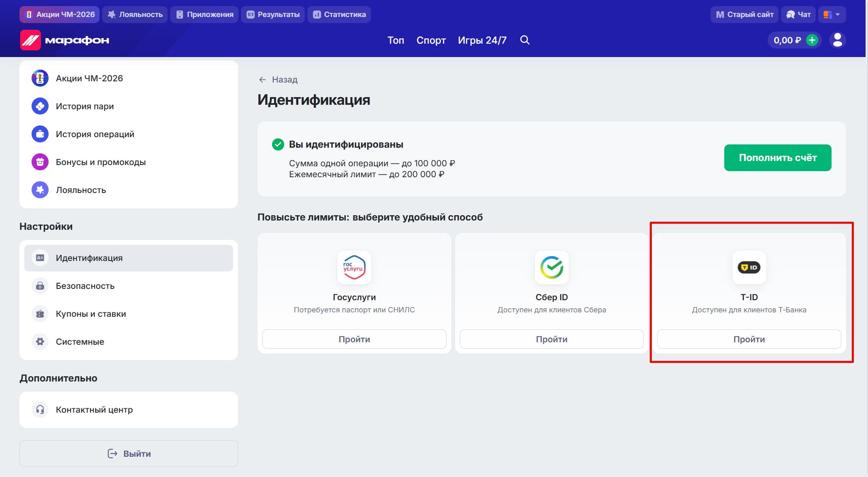
Task: Click 'Ежемесячный лимит — до 200 000 ₽' text
Action: click(367, 174)
